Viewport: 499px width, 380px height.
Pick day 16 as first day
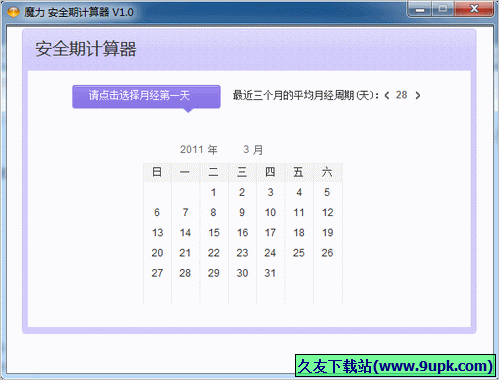pos(242,233)
